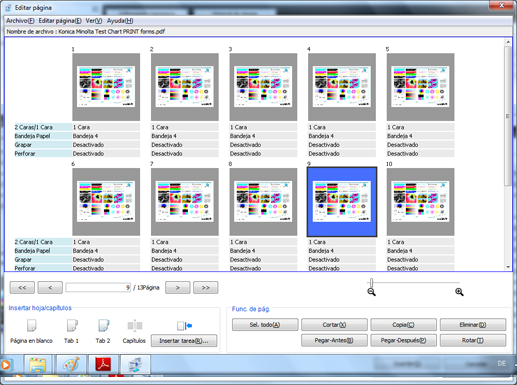517x385 pixels.
Task: Go to next page with > button
Action: 178,288
